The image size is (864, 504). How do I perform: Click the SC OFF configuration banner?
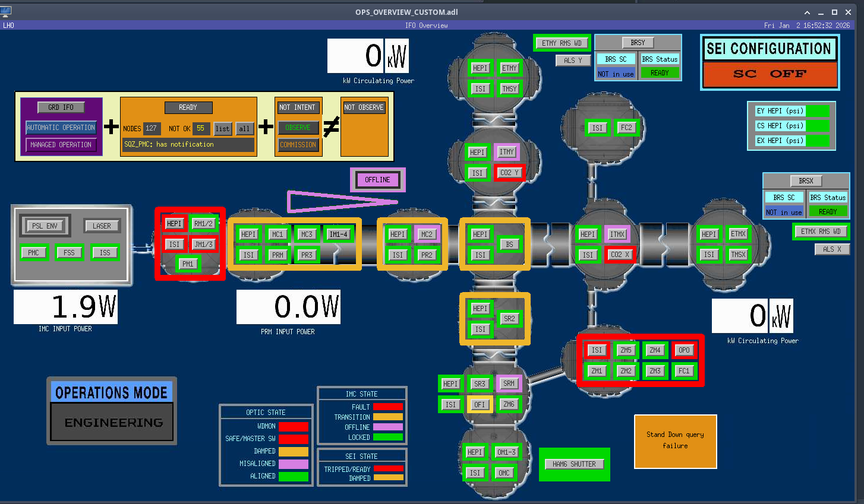coord(770,74)
